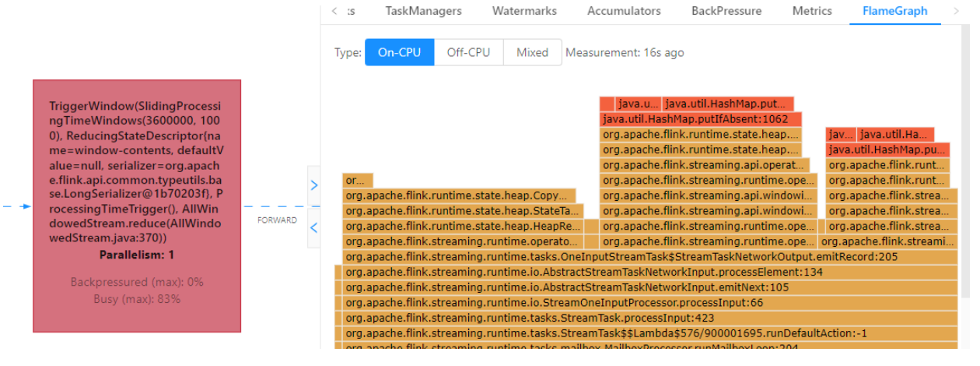Expand the panel using the right arrow handle
This screenshot has width=980, height=366.
[x=314, y=185]
